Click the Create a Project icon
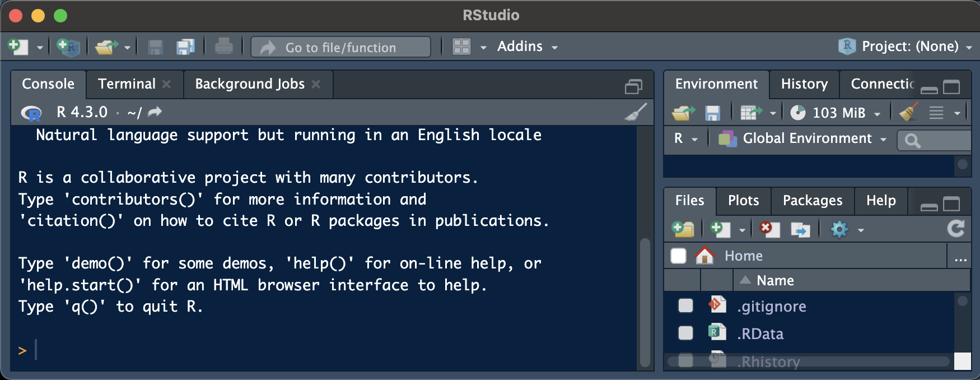Image resolution: width=980 pixels, height=380 pixels. click(x=68, y=47)
